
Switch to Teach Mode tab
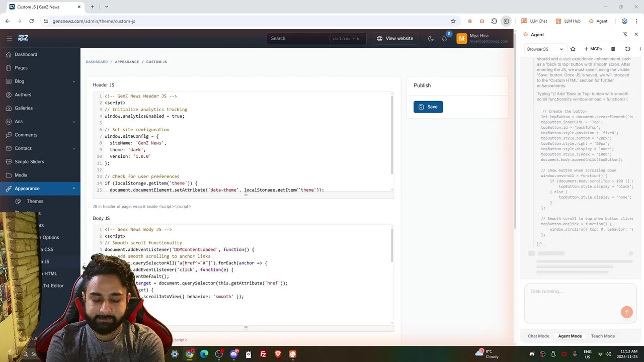coord(603,336)
